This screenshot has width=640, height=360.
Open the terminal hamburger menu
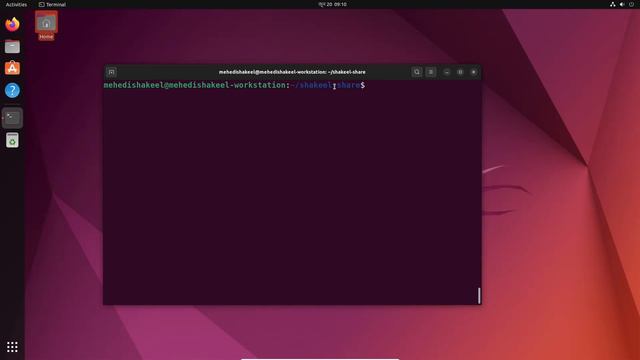click(431, 72)
